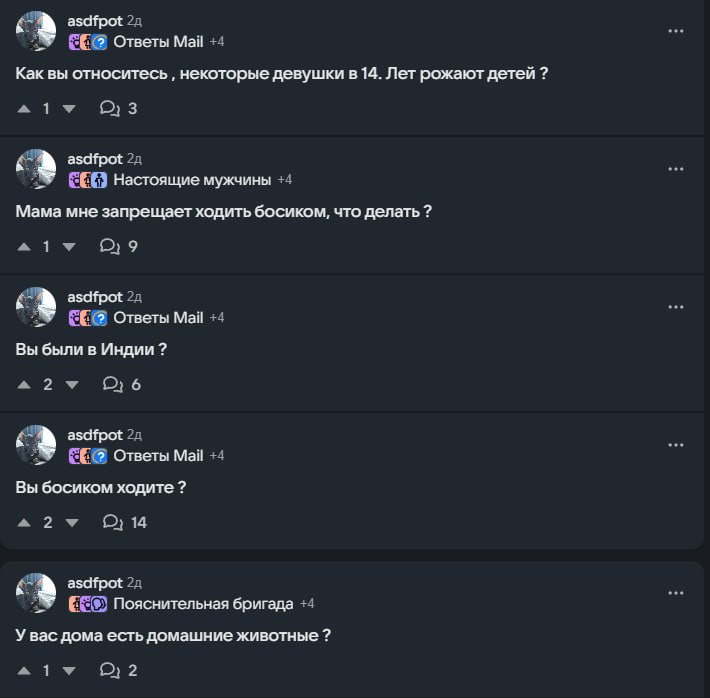Open three-dots menu on the first post
The image size is (710, 698).
tap(676, 31)
